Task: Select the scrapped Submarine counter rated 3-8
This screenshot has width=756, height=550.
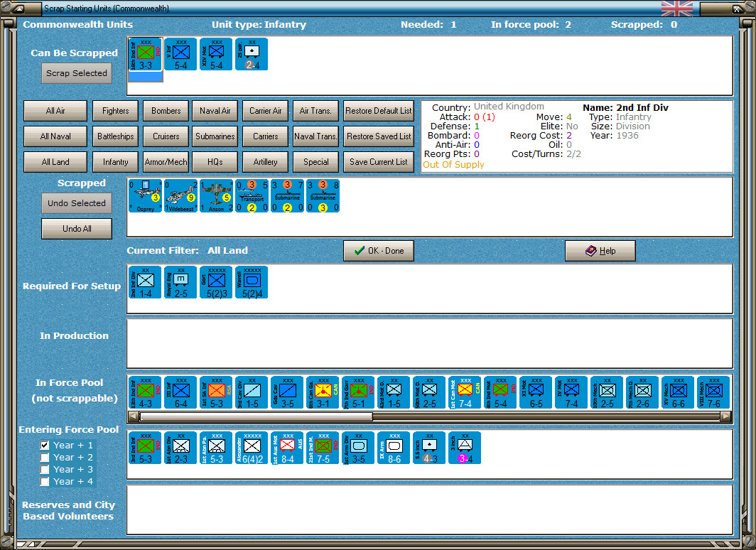Action: coord(323,196)
